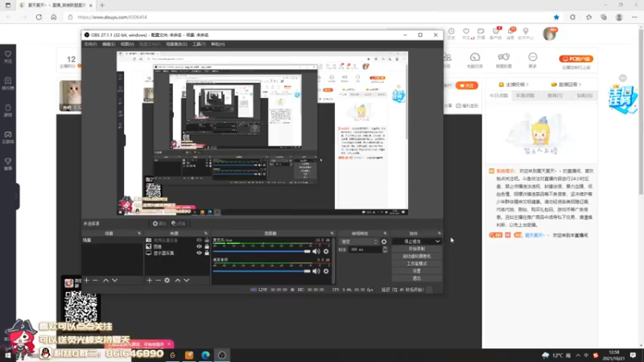Open source properties gear in the Sources dock toolbar
Screen dimensions: 644x362
[167, 280]
